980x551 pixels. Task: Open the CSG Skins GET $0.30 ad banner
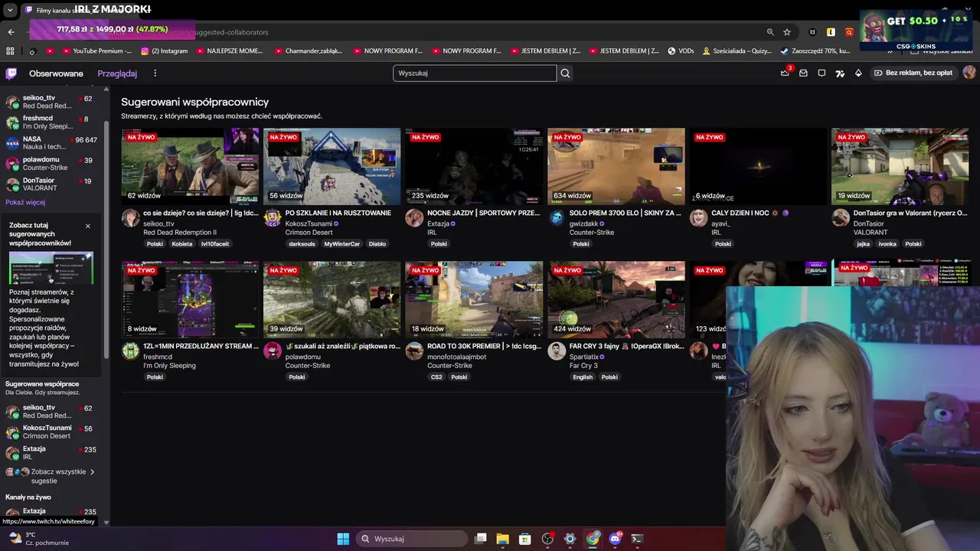[x=915, y=31]
